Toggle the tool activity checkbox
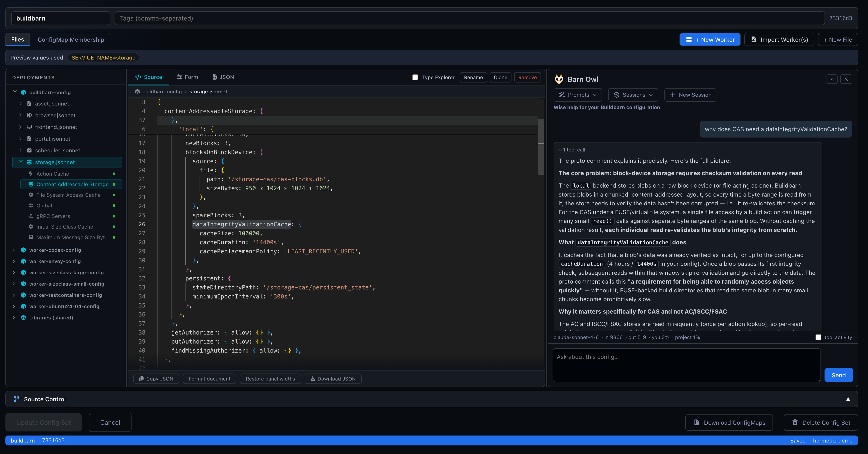Screen dimensions: 868x454 pyautogui.click(x=818, y=337)
